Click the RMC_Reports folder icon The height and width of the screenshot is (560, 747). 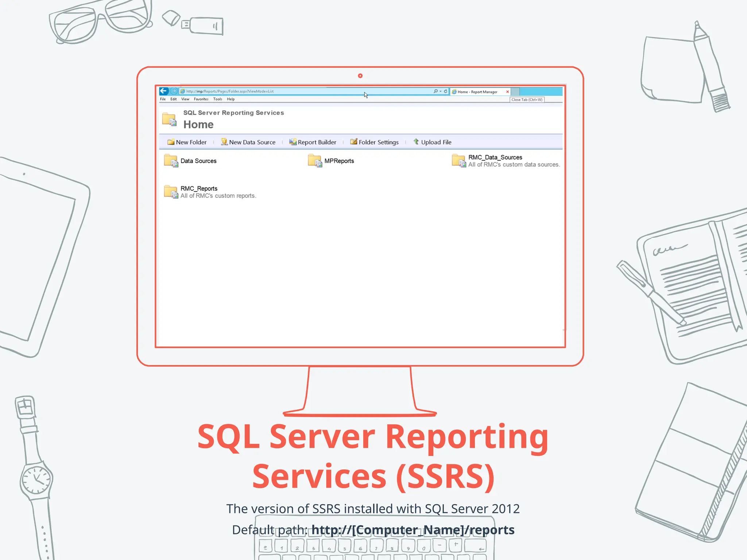(171, 192)
